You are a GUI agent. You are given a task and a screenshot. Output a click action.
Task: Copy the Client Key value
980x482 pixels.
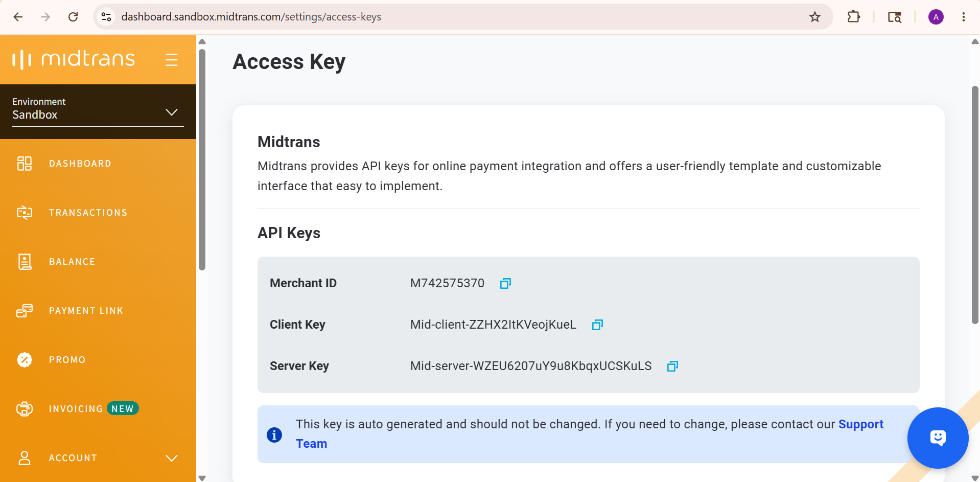[597, 325]
